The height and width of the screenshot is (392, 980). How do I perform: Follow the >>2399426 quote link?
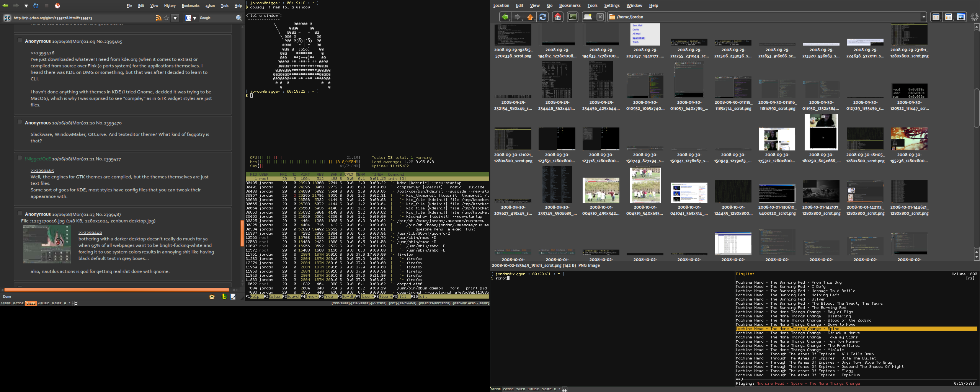pyautogui.click(x=42, y=53)
